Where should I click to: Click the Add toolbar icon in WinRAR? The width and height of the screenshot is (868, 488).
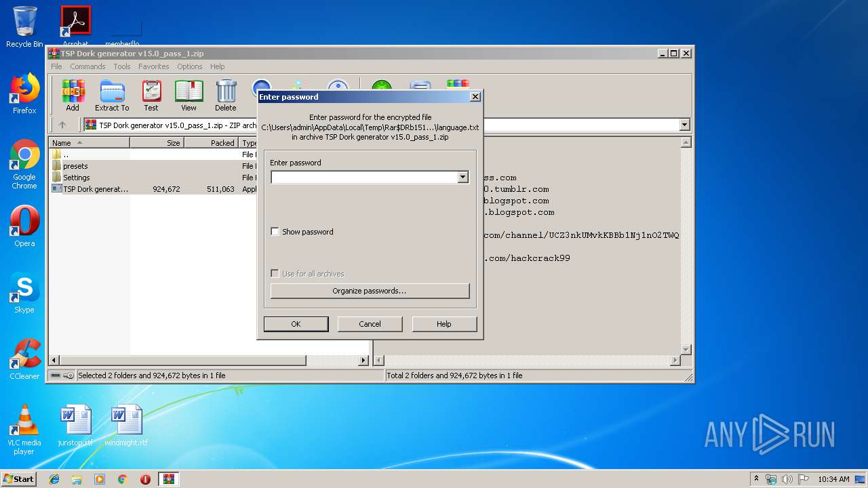[73, 95]
